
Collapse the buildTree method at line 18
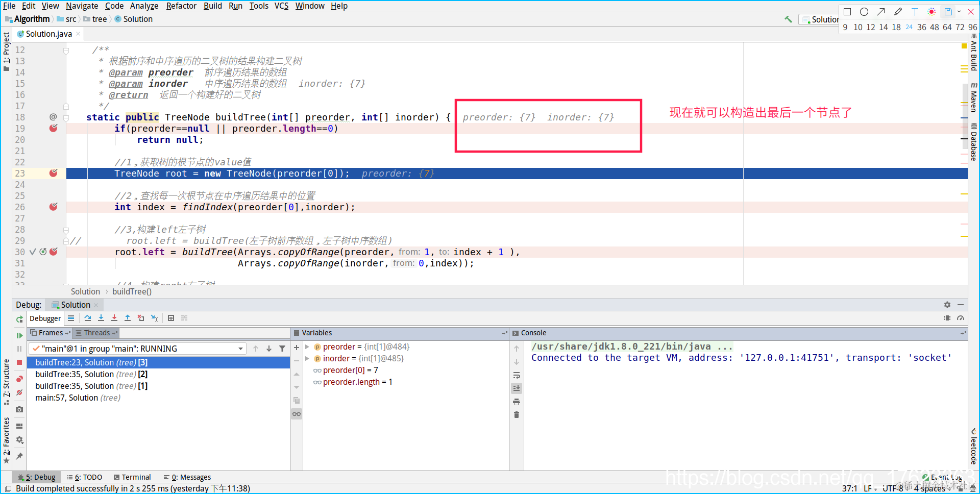click(66, 117)
